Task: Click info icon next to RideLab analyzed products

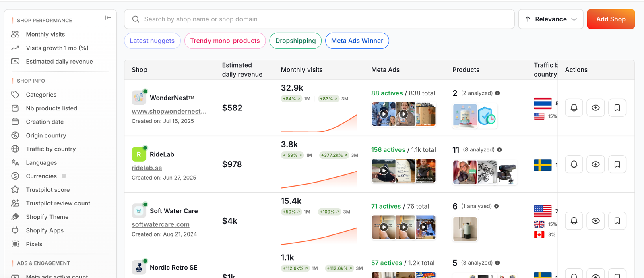Action: (x=500, y=150)
